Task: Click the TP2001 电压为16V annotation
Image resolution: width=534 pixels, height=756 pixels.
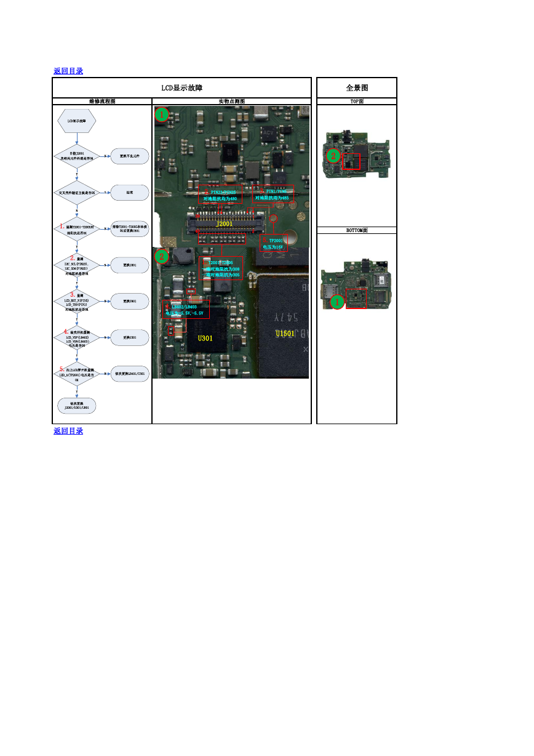Action: coord(274,243)
